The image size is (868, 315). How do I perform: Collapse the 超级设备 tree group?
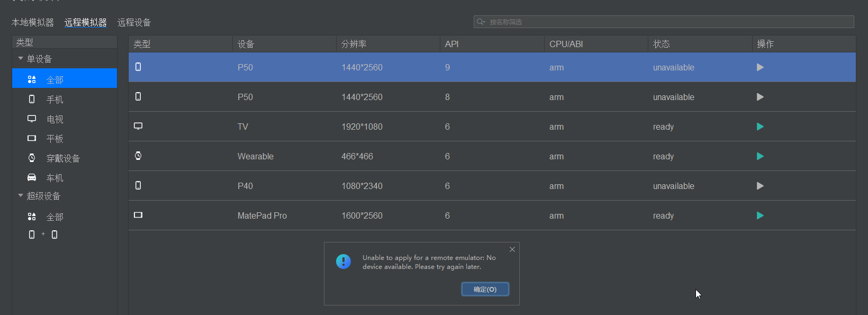(21, 195)
